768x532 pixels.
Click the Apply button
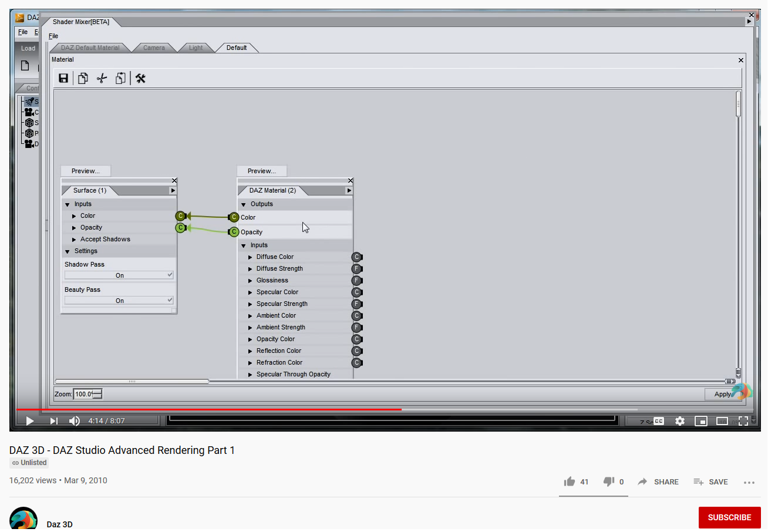click(x=722, y=395)
